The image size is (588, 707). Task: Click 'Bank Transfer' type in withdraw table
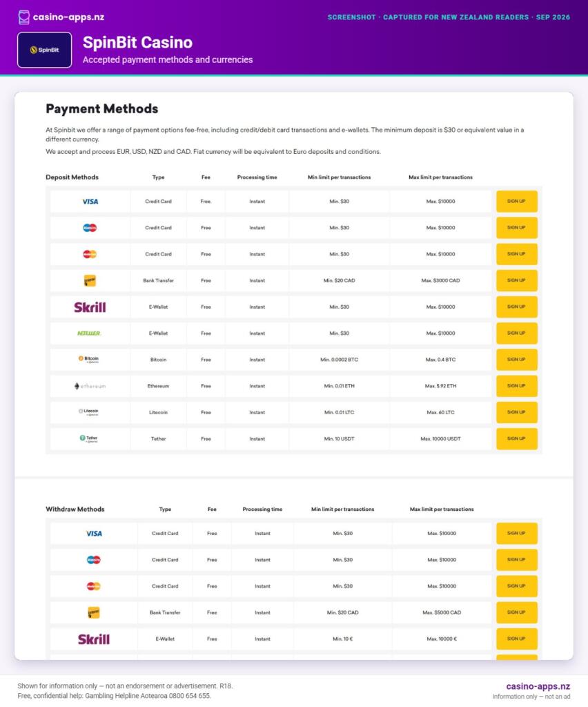click(166, 613)
